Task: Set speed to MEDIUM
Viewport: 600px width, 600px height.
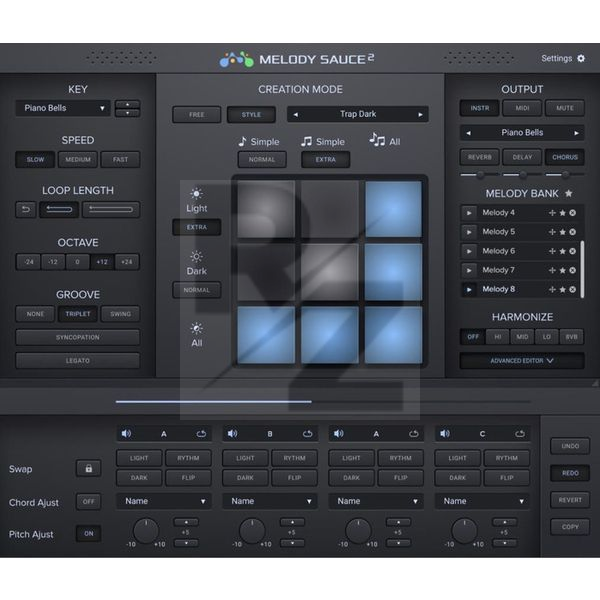Action: click(x=78, y=160)
